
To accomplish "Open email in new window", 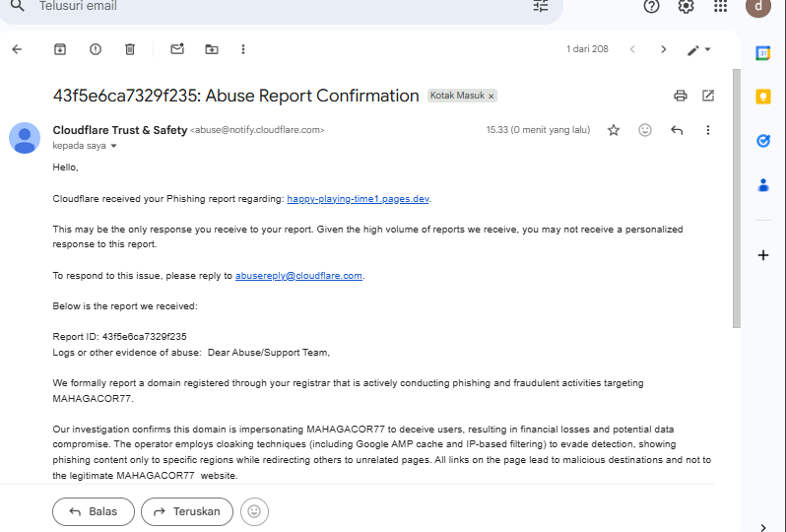I will point(708,96).
